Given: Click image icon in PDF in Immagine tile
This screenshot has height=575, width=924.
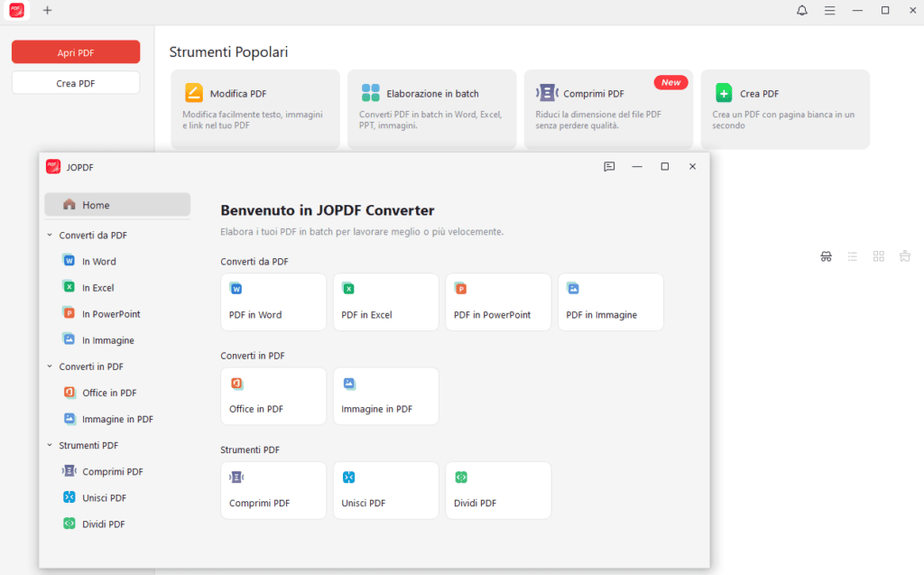Looking at the screenshot, I should pyautogui.click(x=573, y=289).
